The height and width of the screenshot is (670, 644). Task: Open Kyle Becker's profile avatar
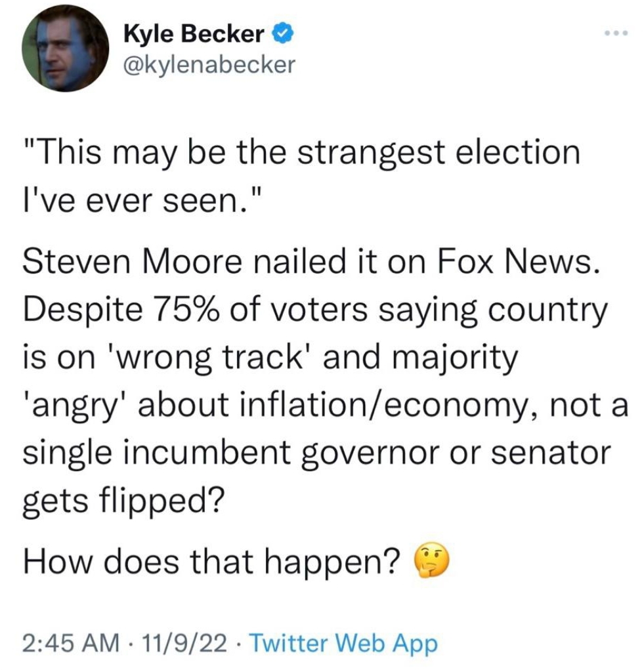tap(66, 48)
